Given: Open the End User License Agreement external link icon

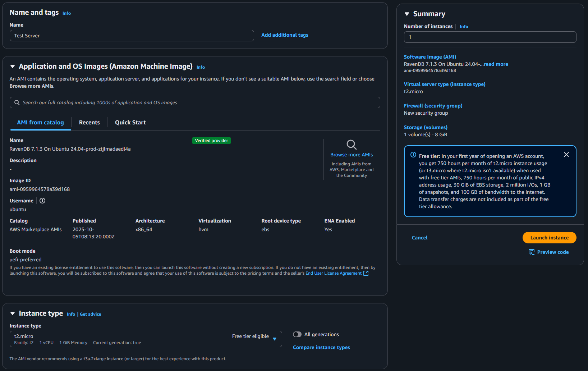Looking at the screenshot, I should (366, 273).
